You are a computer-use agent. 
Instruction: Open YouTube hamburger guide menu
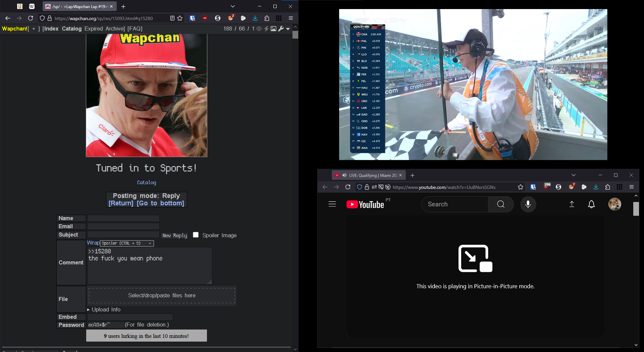pos(332,204)
